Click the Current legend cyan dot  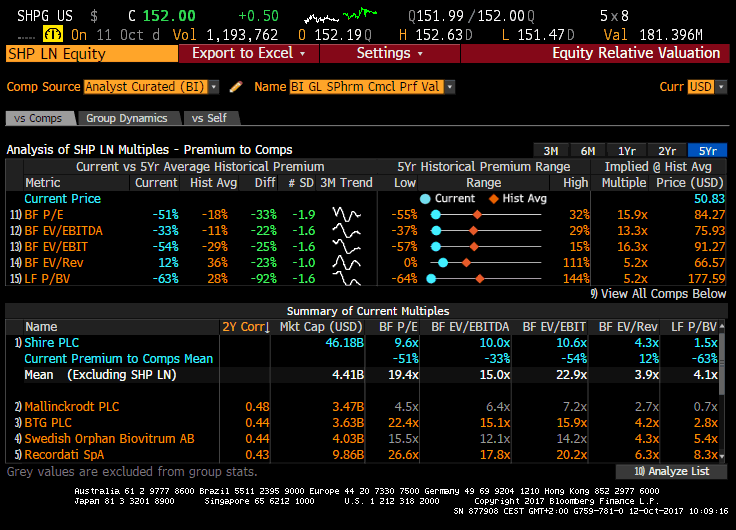tap(425, 199)
